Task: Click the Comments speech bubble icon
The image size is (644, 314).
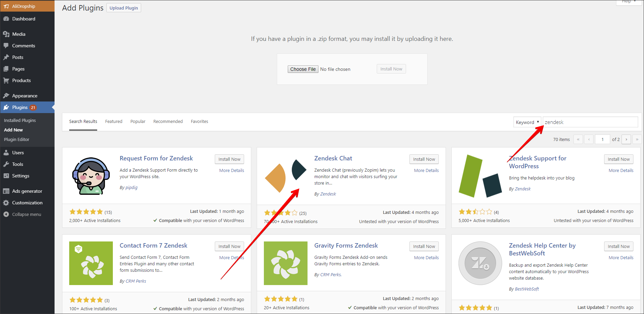Action: [6, 46]
